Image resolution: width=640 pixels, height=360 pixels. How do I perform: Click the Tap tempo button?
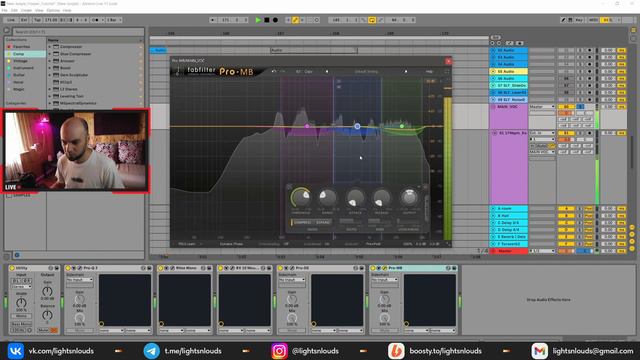37,20
